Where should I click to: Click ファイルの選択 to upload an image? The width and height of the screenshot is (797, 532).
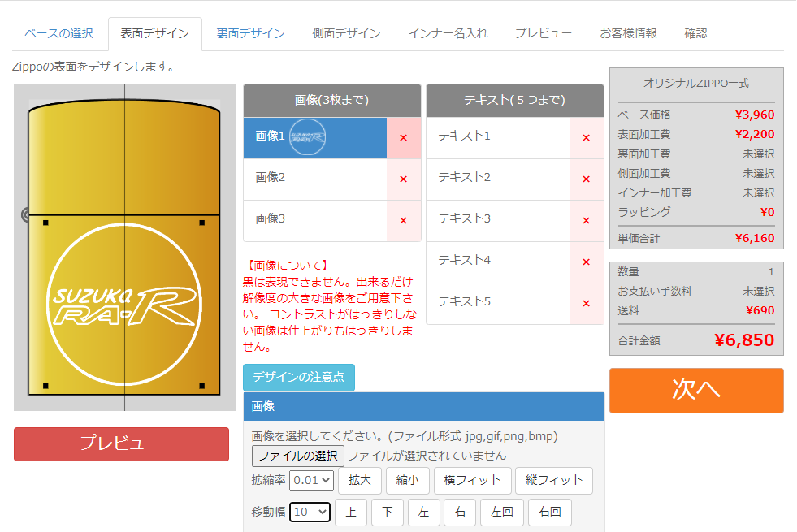coord(298,456)
